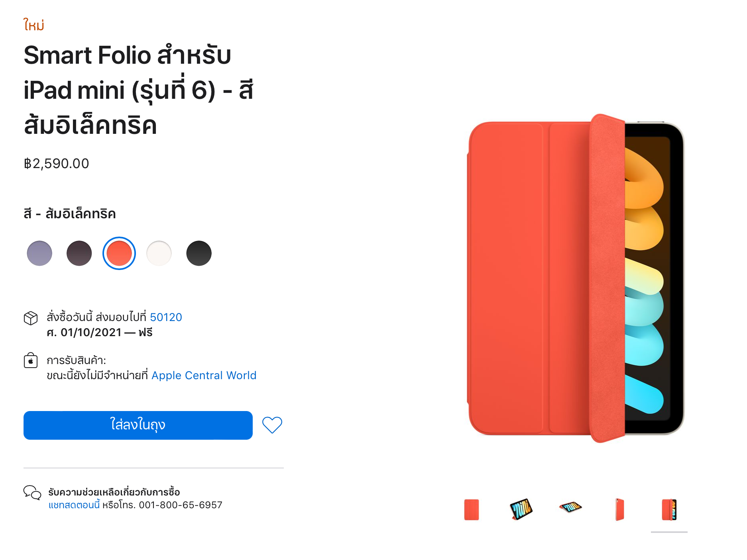
Task: Choose the dark cherry color swatch
Action: click(79, 253)
